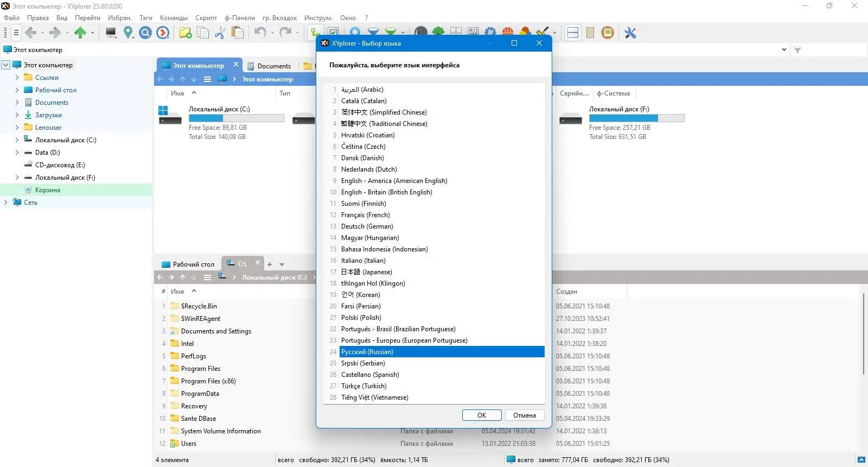The image size is (868, 467).
Task: Click the clipboard Paste icon
Action: coord(238,33)
